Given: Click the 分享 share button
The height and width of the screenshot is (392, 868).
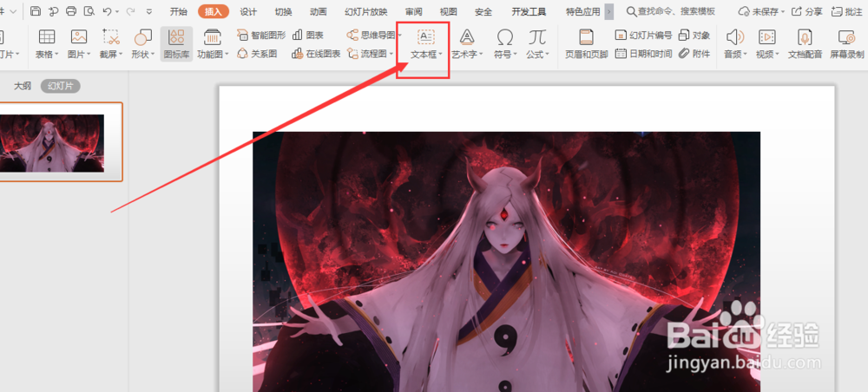Looking at the screenshot, I should [x=806, y=11].
